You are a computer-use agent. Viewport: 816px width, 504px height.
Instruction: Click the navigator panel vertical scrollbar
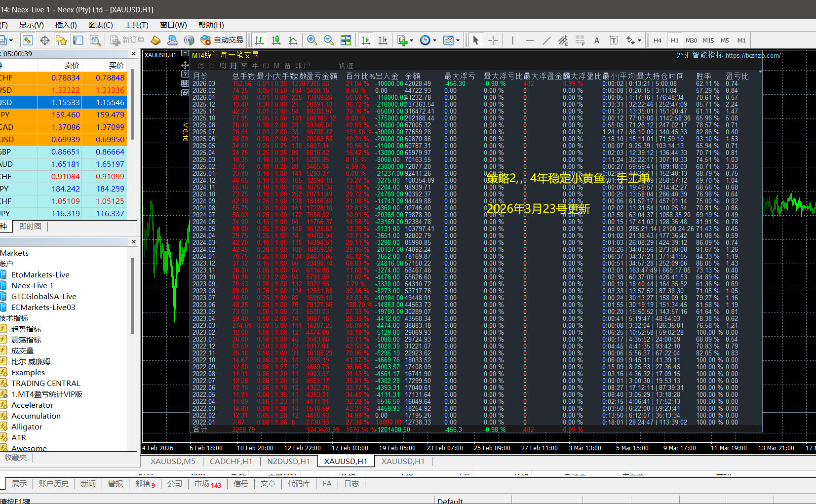132,296
